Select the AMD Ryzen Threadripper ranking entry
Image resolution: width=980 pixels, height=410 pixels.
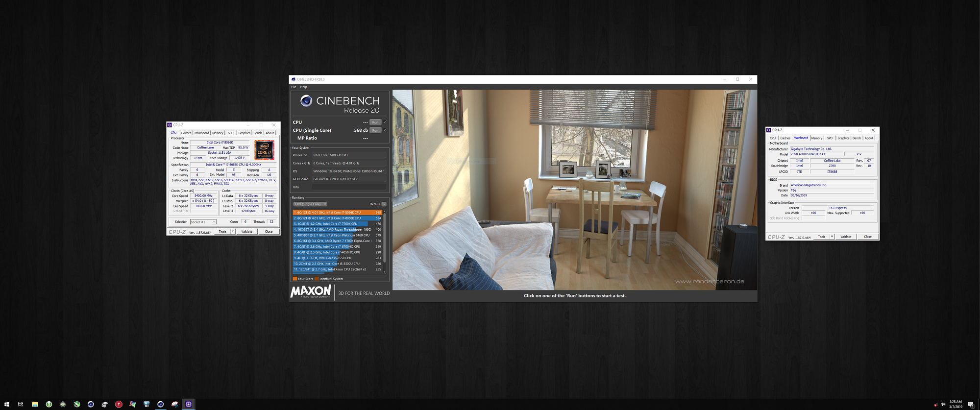click(x=337, y=230)
